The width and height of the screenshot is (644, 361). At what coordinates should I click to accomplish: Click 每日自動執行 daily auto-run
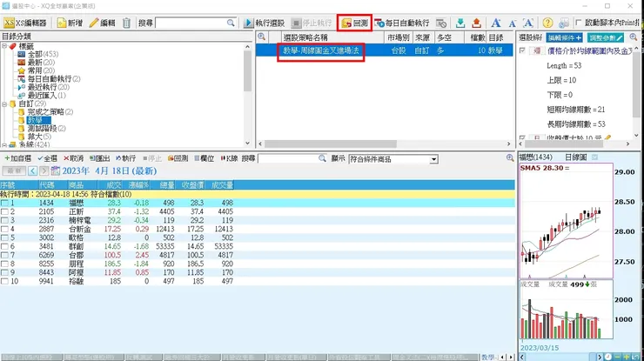click(402, 23)
